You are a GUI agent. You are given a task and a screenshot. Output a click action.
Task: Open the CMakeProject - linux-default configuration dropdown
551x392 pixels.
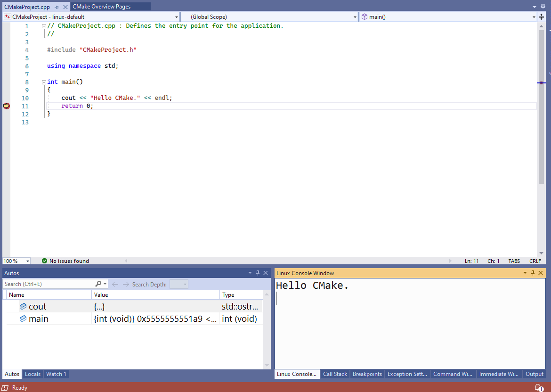click(x=176, y=16)
